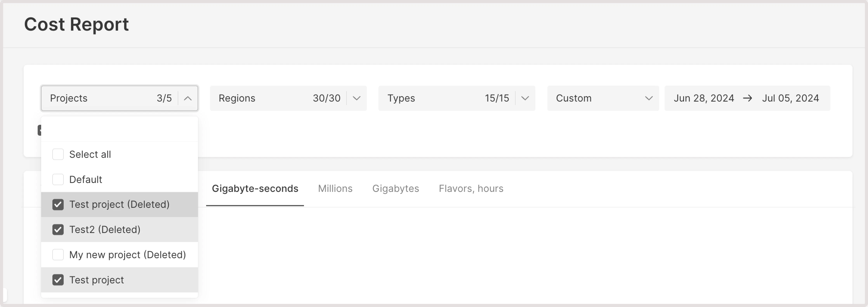Check the Select all checkbox
The width and height of the screenshot is (868, 307).
58,154
